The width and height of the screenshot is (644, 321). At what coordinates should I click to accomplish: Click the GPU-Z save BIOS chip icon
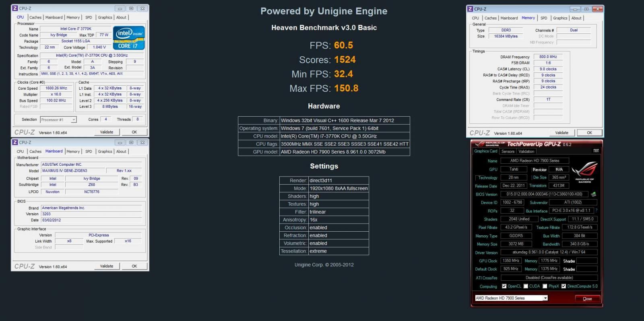593,194
